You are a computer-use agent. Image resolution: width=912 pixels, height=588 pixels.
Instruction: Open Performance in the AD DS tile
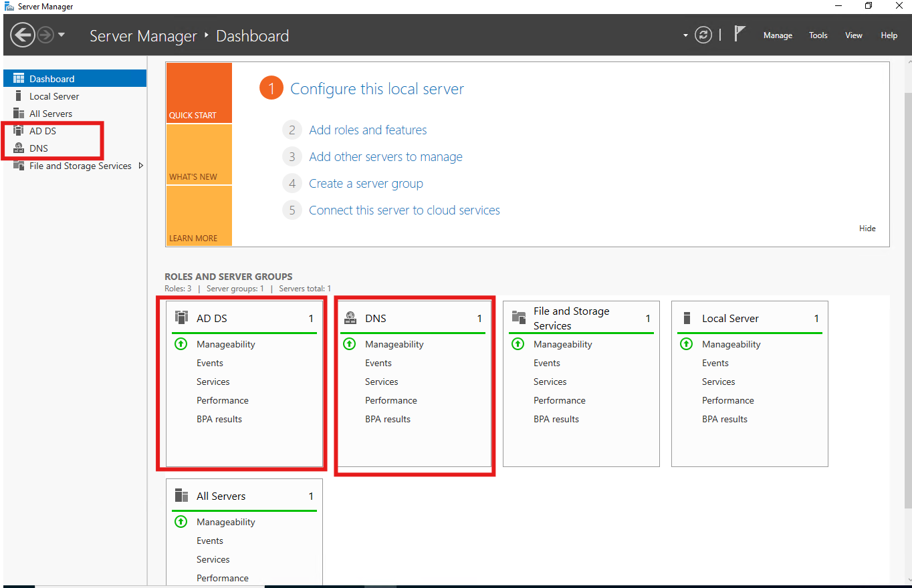(223, 401)
